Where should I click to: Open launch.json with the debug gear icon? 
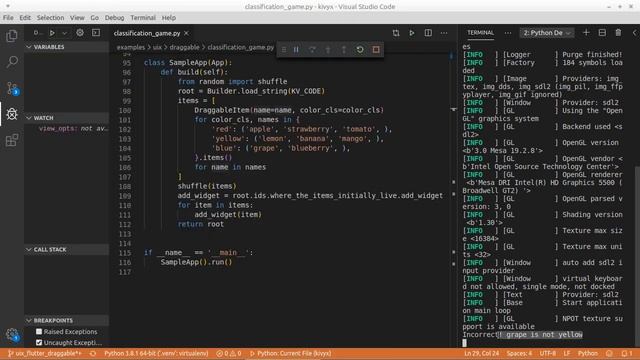(x=80, y=33)
